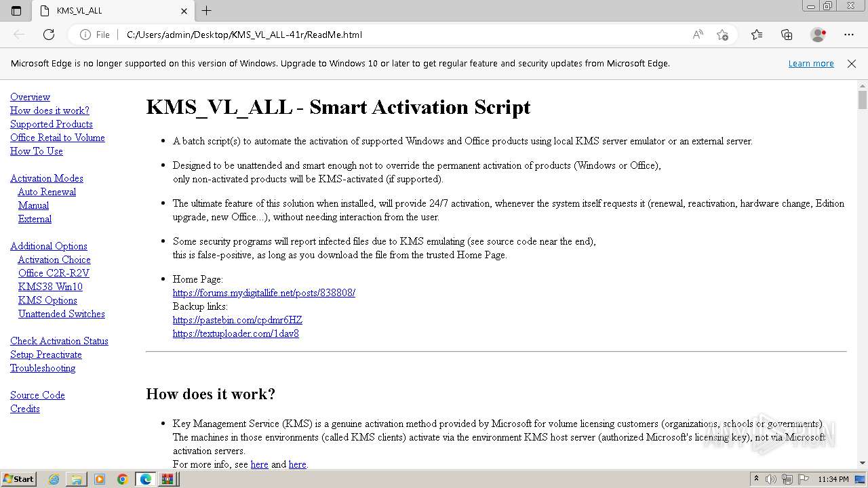This screenshot has width=868, height=488.
Task: Click Learn more in notification bar
Action: pos(811,64)
